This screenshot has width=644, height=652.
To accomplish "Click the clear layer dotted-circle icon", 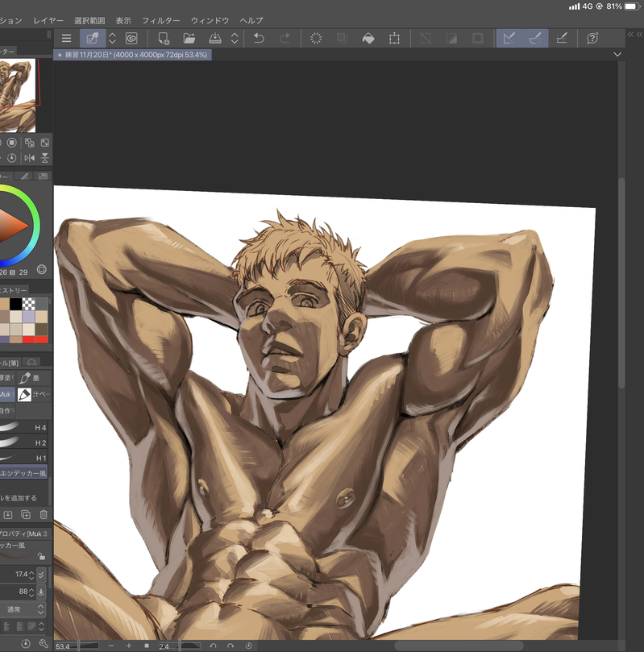I will click(x=316, y=39).
